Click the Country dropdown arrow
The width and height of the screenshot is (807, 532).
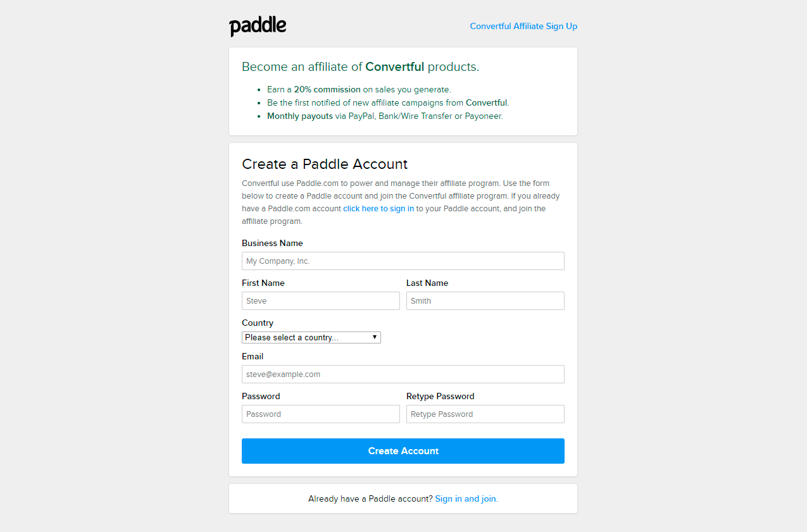coord(375,337)
